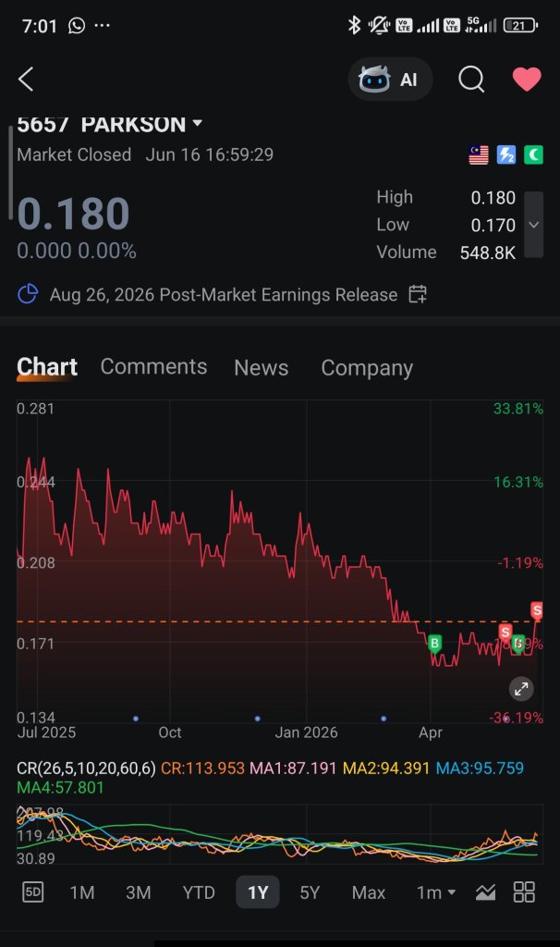The image size is (560, 947).
Task: Open the grid layout settings icon
Action: click(x=524, y=892)
